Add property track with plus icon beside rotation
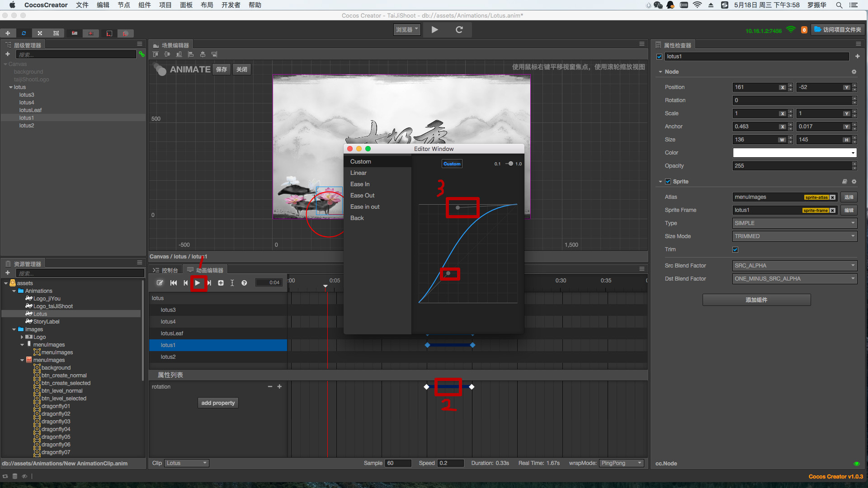The height and width of the screenshot is (488, 868). [279, 387]
